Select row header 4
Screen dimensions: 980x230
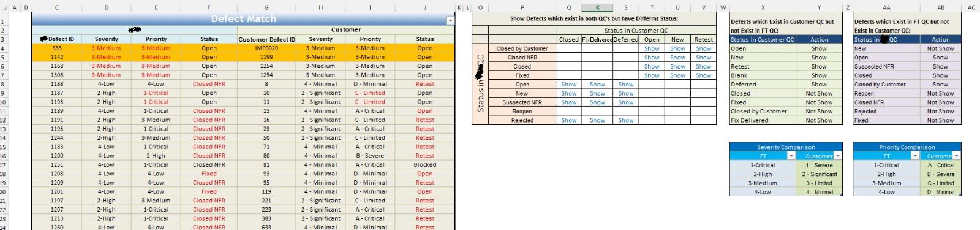3,48
